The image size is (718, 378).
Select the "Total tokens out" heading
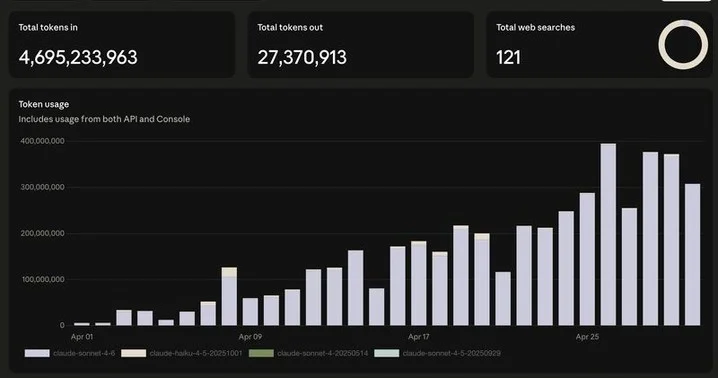pyautogui.click(x=290, y=27)
